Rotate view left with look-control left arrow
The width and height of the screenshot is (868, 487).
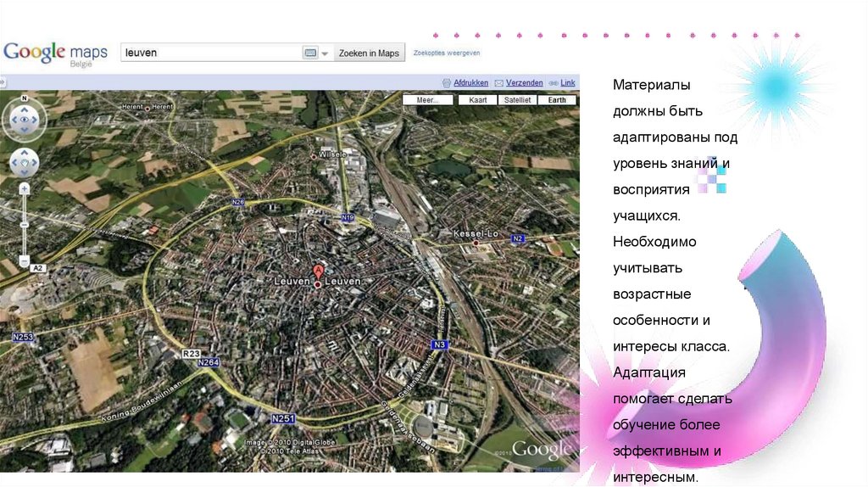click(14, 120)
